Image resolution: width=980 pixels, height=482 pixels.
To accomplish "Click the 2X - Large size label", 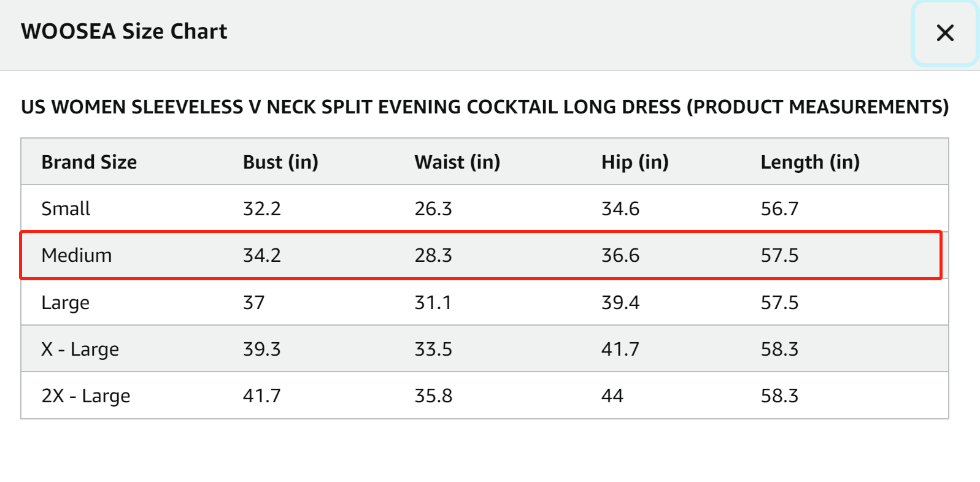I will click(x=86, y=396).
